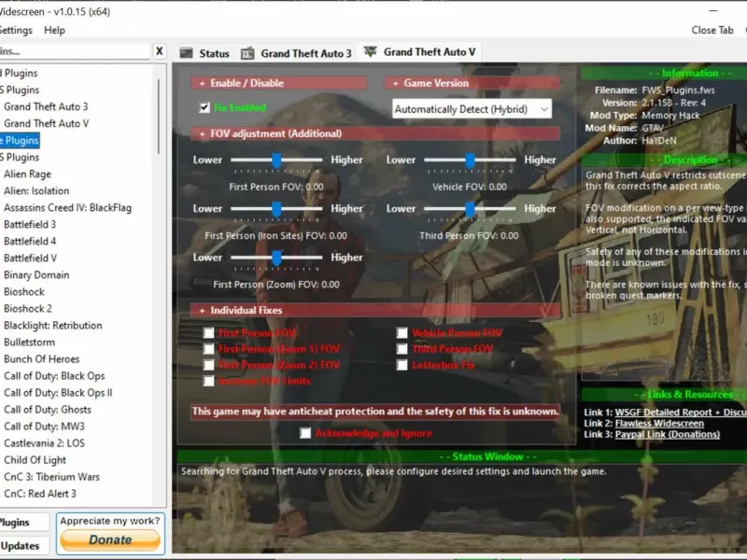
Task: Select CnC: Red Alert 3 plugin
Action: tap(40, 494)
